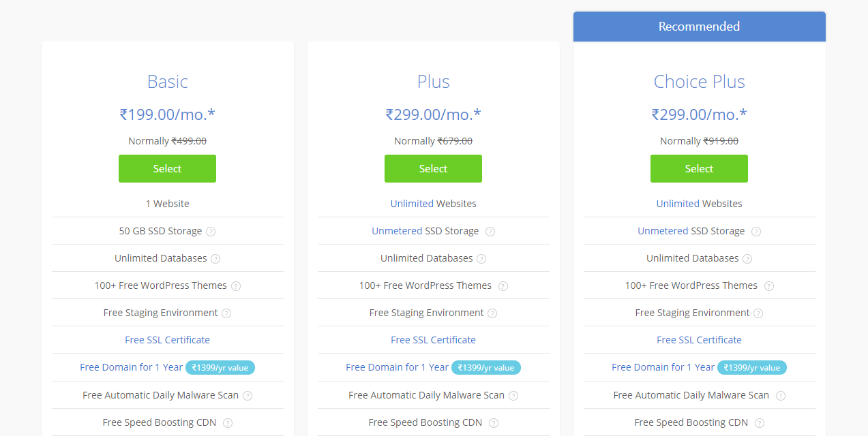Viewport: 868px width, 436px height.
Task: Click Normally ₹499.00 text
Action: (x=167, y=141)
